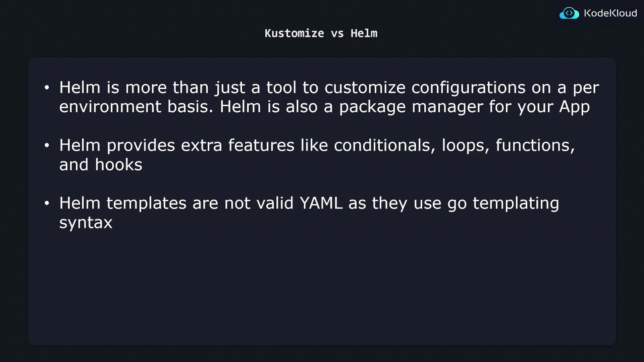Click the word "configurations" in the first bullet
The width and height of the screenshot is (644, 362).
(469, 88)
